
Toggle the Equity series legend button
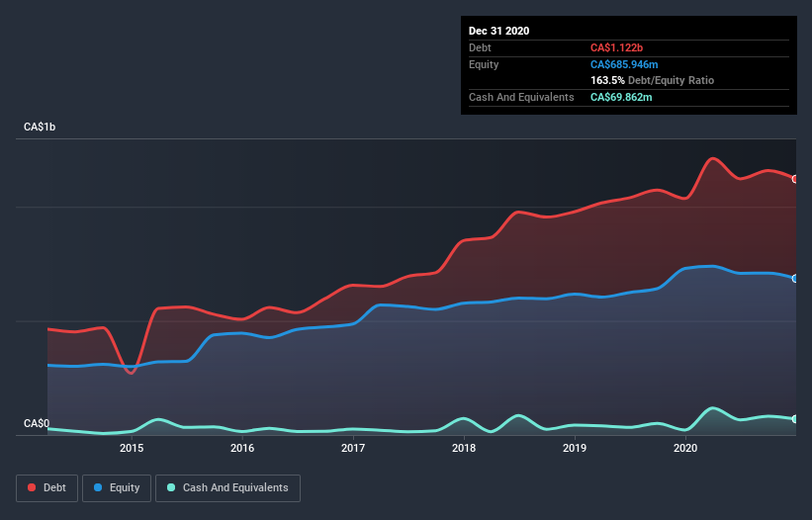pyautogui.click(x=117, y=488)
